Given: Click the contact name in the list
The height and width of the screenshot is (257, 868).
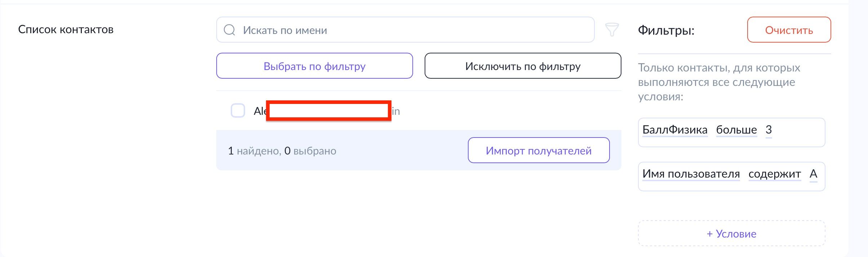Looking at the screenshot, I should 327,111.
